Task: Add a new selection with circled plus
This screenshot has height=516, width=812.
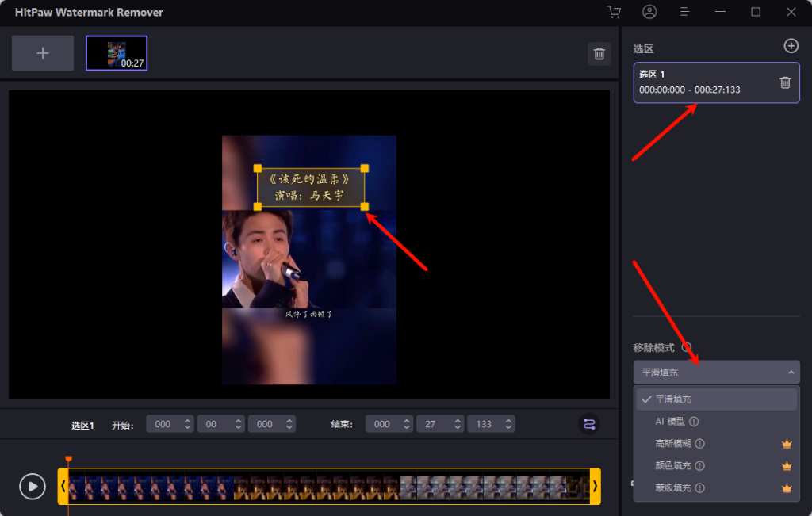Action: tap(791, 46)
